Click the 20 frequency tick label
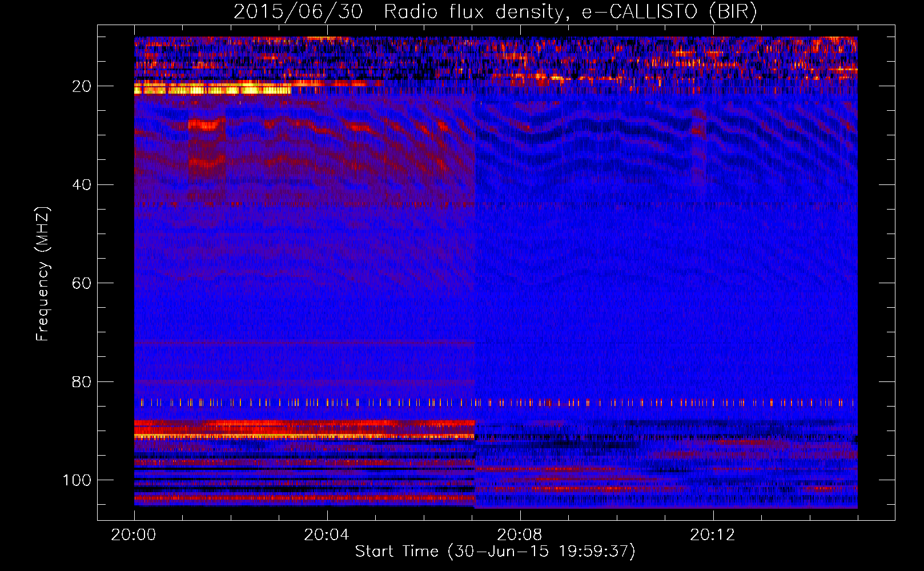The height and width of the screenshot is (571, 924). [82, 87]
